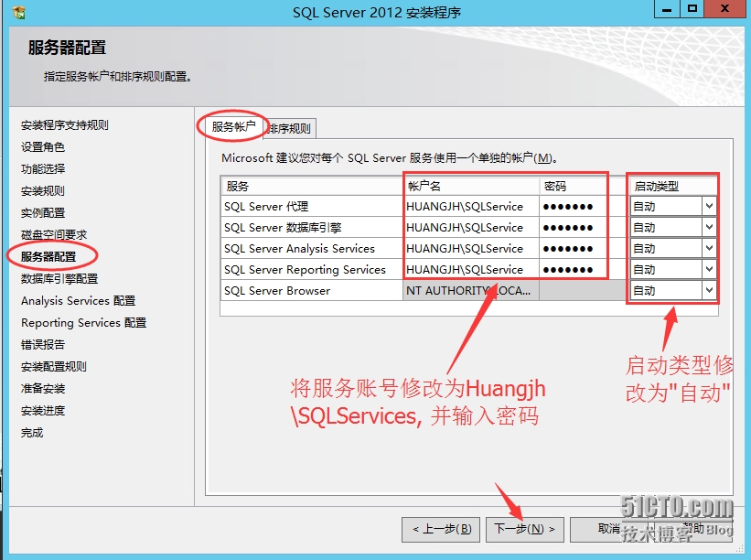The width and height of the screenshot is (751, 560).
Task: Select 安装配置规则 step in sidebar
Action: click(x=54, y=367)
